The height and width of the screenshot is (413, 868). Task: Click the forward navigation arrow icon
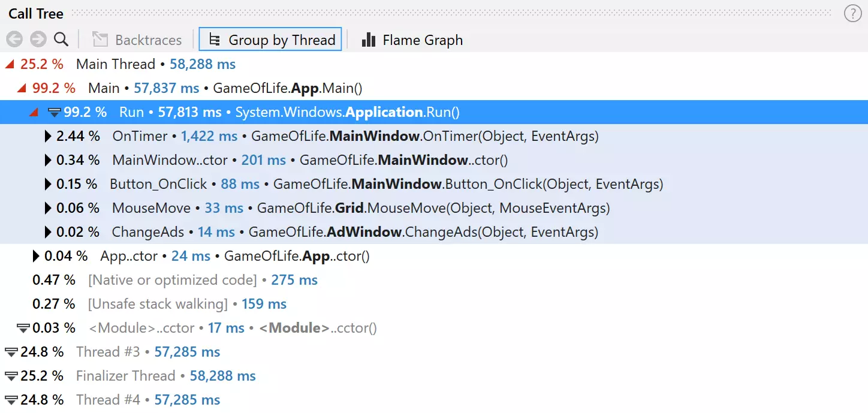point(38,40)
